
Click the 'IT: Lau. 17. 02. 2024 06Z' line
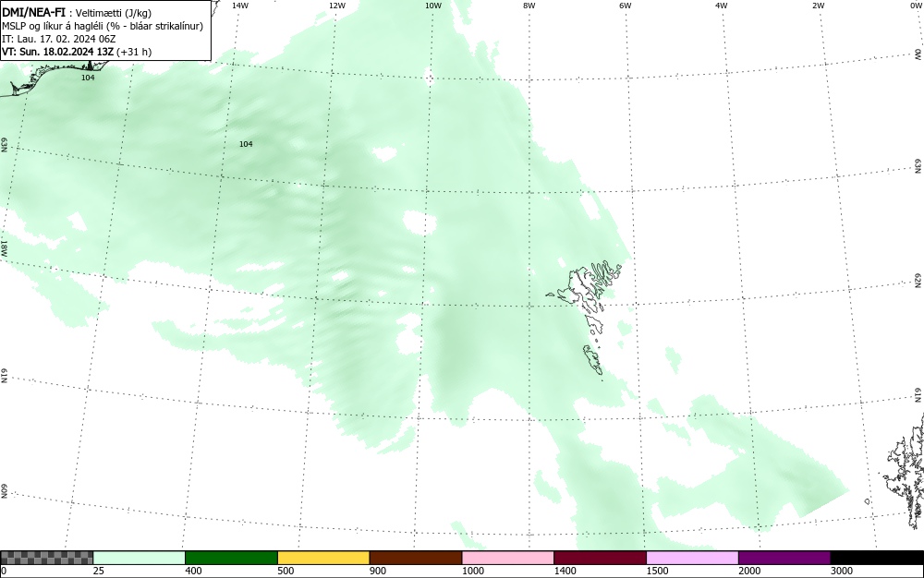(59, 39)
